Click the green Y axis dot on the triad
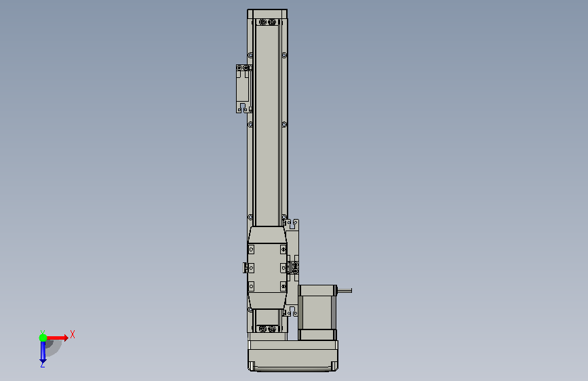Image resolution: width=588 pixels, height=381 pixels. (43, 338)
